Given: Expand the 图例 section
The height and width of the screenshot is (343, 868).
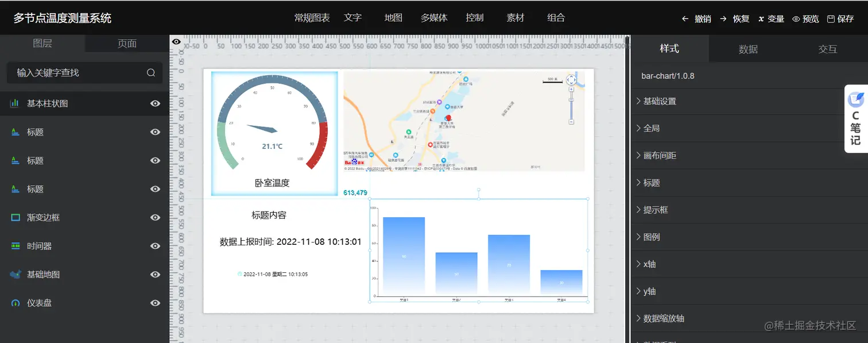Looking at the screenshot, I should pyautogui.click(x=749, y=237).
